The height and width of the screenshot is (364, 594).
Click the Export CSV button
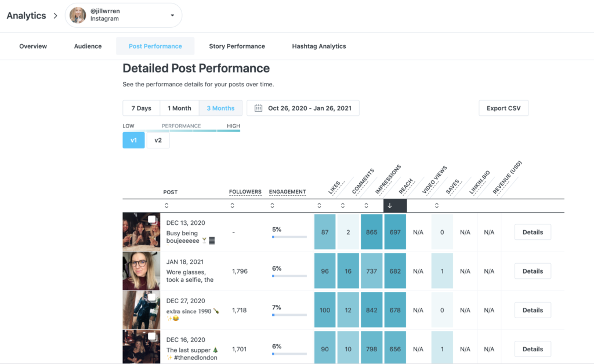[x=503, y=108]
